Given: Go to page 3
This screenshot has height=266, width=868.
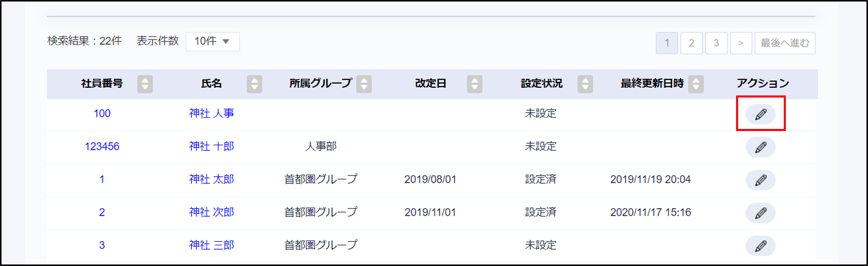Looking at the screenshot, I should (716, 43).
